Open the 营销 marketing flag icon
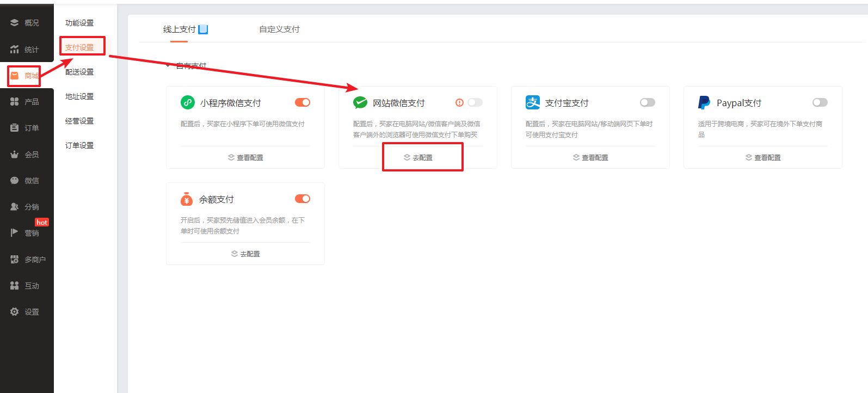 (15, 233)
